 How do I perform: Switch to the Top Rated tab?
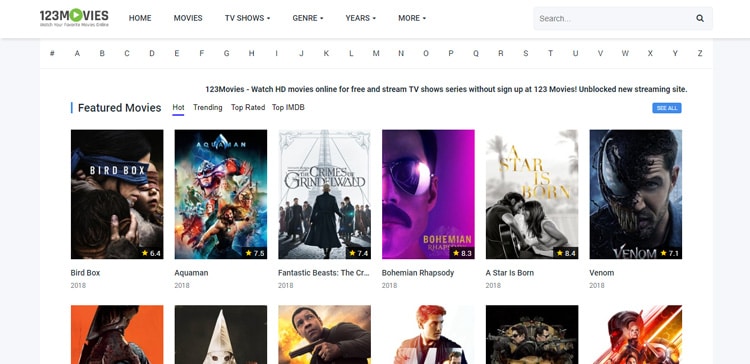(248, 108)
